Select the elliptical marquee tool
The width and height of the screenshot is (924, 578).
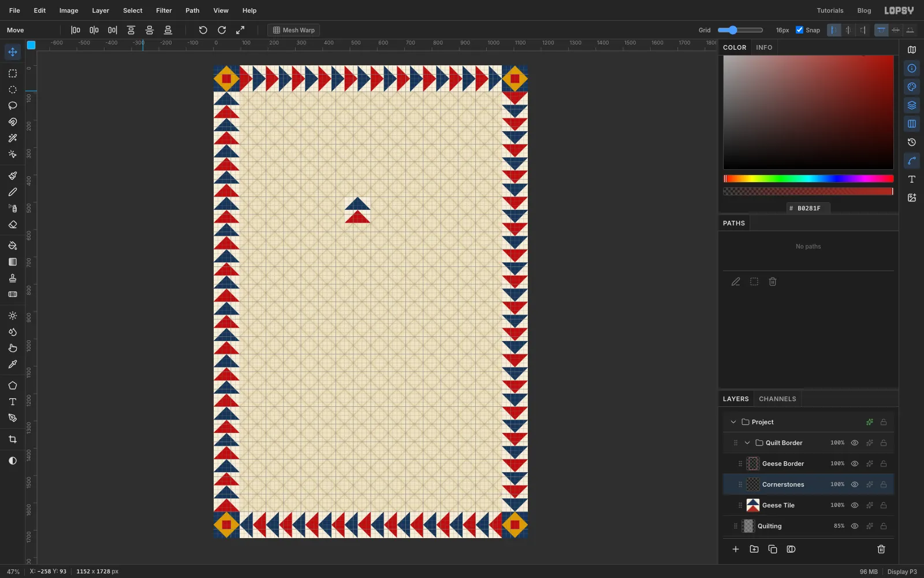[x=13, y=90]
